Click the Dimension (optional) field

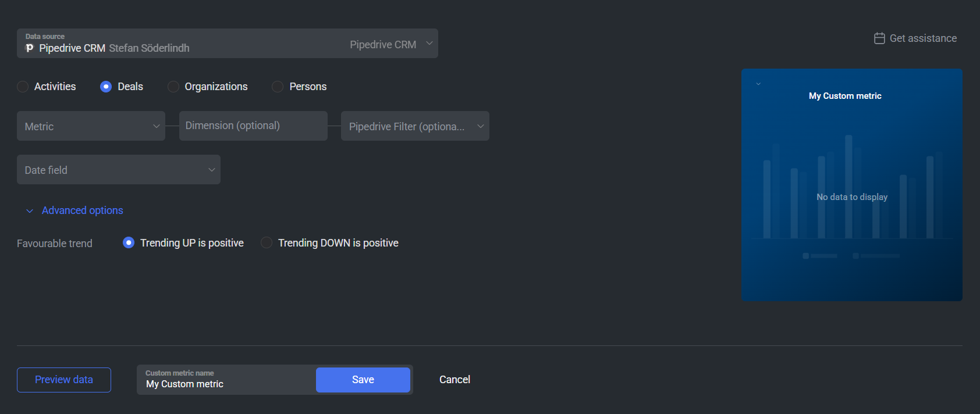(253, 126)
